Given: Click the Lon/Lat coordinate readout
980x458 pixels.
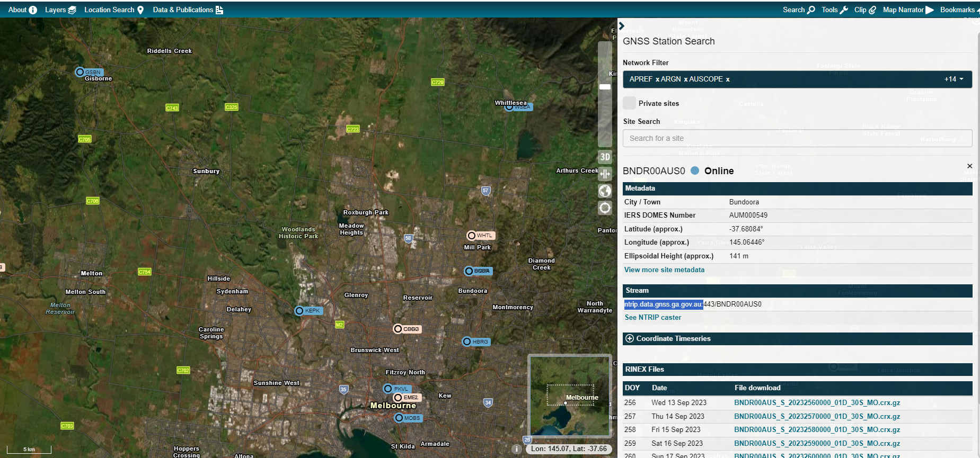Looking at the screenshot, I should (x=569, y=449).
